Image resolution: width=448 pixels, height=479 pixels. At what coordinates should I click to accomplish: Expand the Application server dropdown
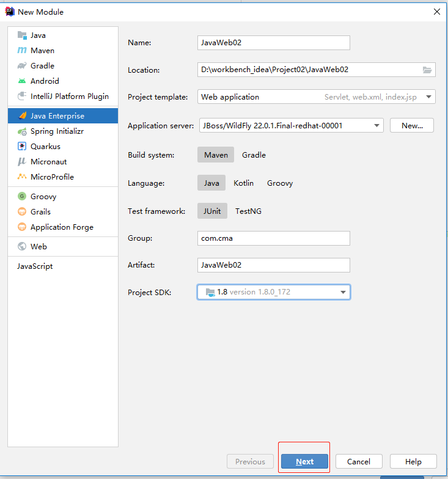click(291, 126)
